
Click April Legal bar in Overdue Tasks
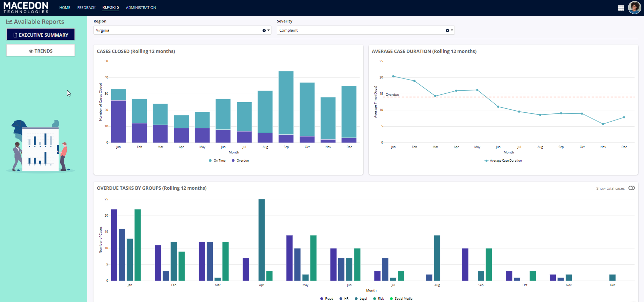coord(261,240)
